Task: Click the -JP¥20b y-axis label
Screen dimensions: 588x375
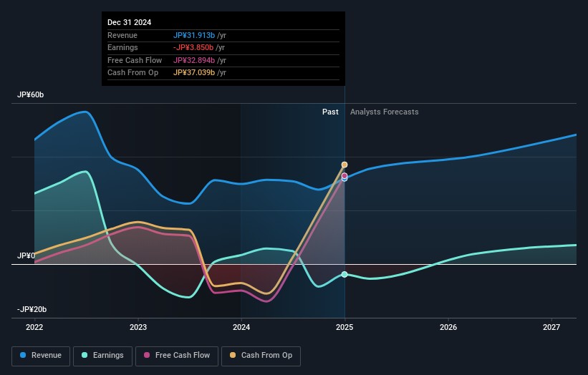Action: click(x=32, y=309)
